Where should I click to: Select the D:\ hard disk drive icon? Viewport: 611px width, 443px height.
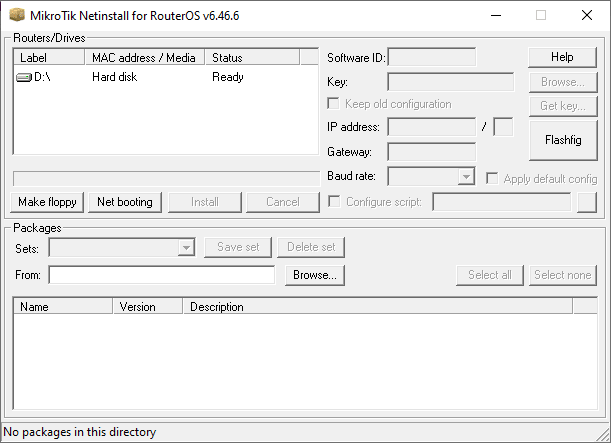(x=23, y=78)
